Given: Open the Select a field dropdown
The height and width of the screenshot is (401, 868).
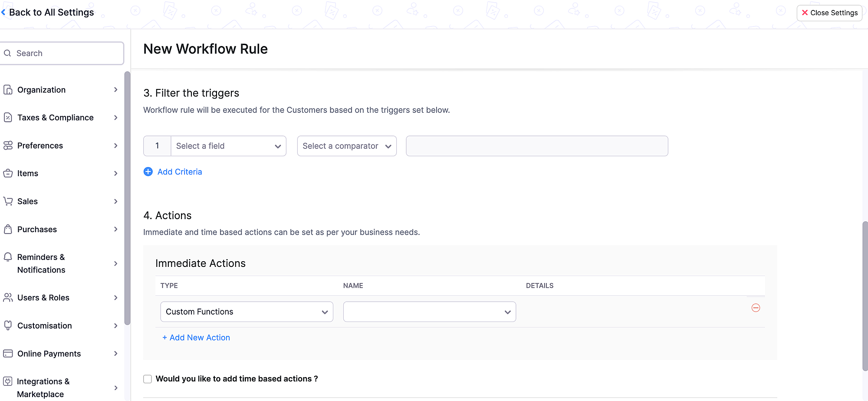Looking at the screenshot, I should 228,146.
